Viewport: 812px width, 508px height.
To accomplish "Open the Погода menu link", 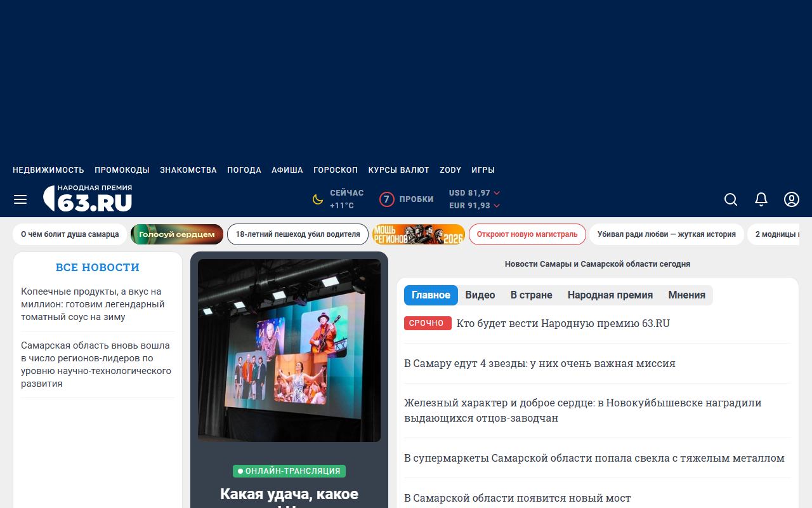I will 244,170.
